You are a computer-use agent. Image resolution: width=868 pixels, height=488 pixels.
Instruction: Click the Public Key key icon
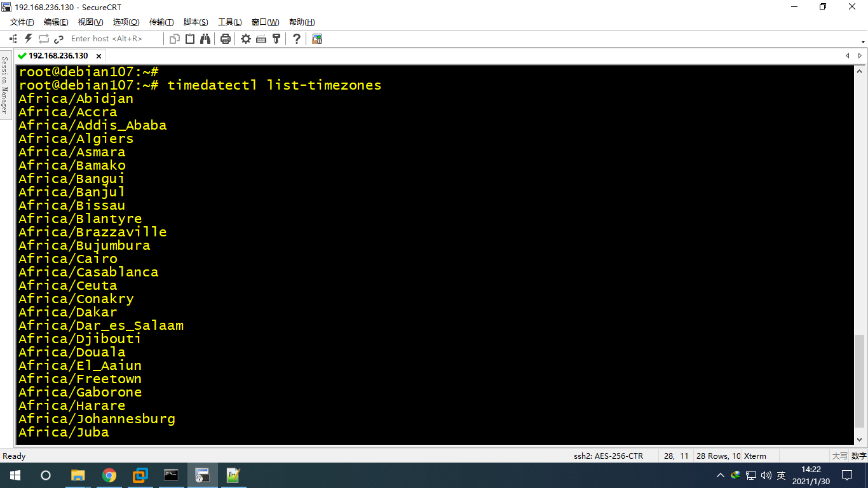[x=276, y=39]
